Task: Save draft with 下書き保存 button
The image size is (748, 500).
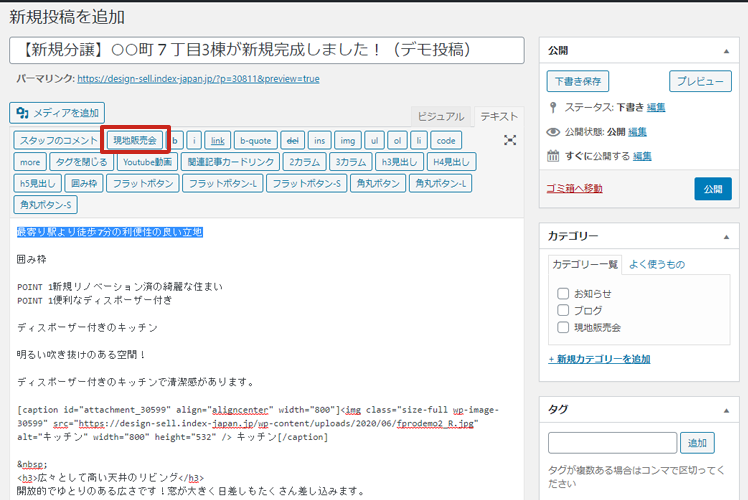Action: pyautogui.click(x=578, y=81)
